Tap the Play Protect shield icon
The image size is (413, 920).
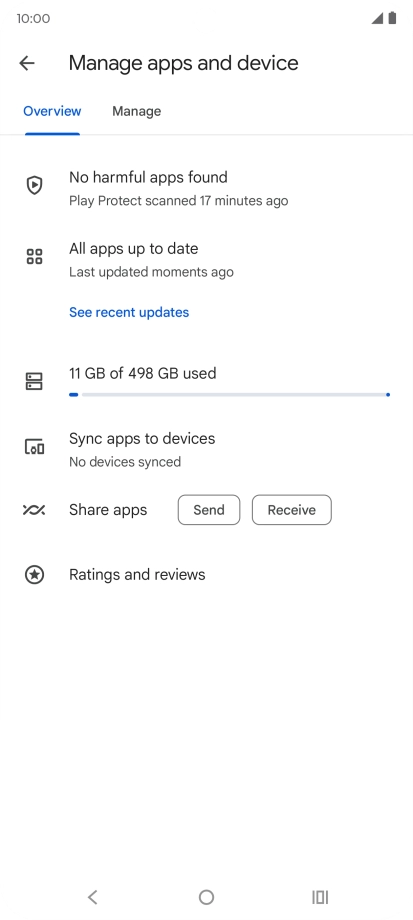tap(35, 186)
